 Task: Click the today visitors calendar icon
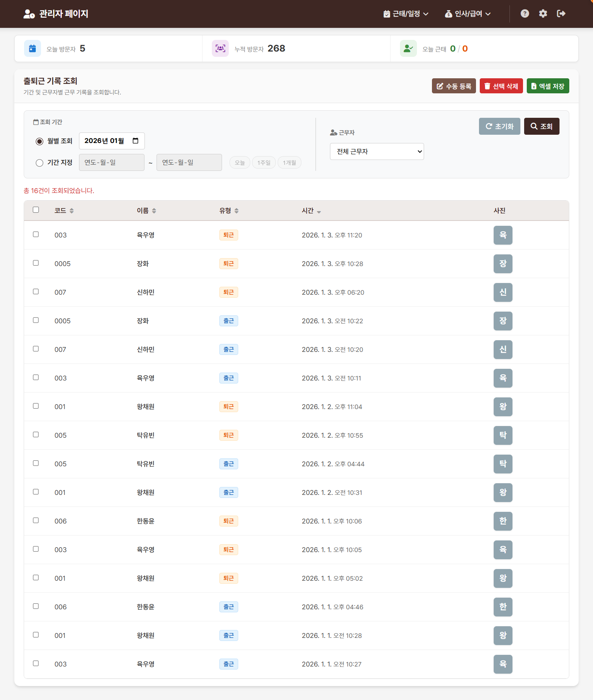[32, 49]
